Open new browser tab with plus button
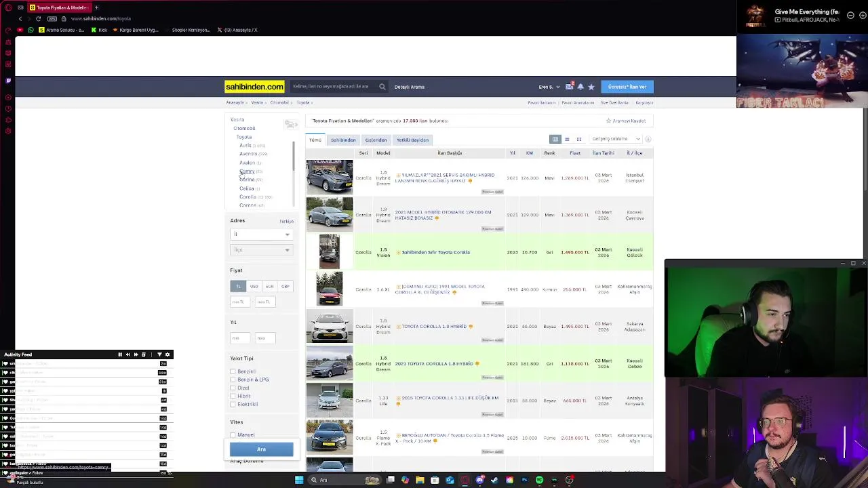Image resolution: width=868 pixels, height=488 pixels. (x=96, y=7)
